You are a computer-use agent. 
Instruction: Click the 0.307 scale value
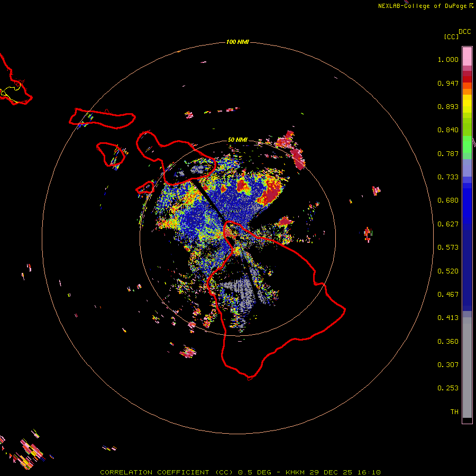(448, 365)
